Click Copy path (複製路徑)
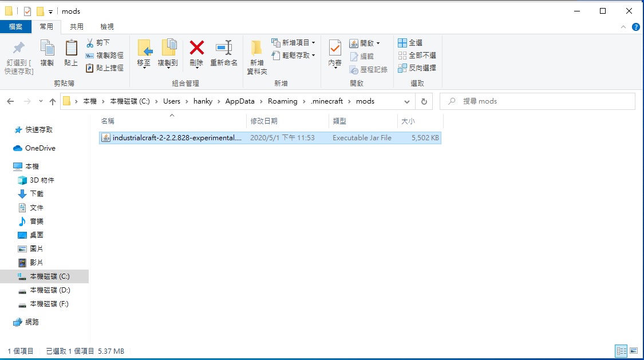The width and height of the screenshot is (644, 360). click(104, 56)
